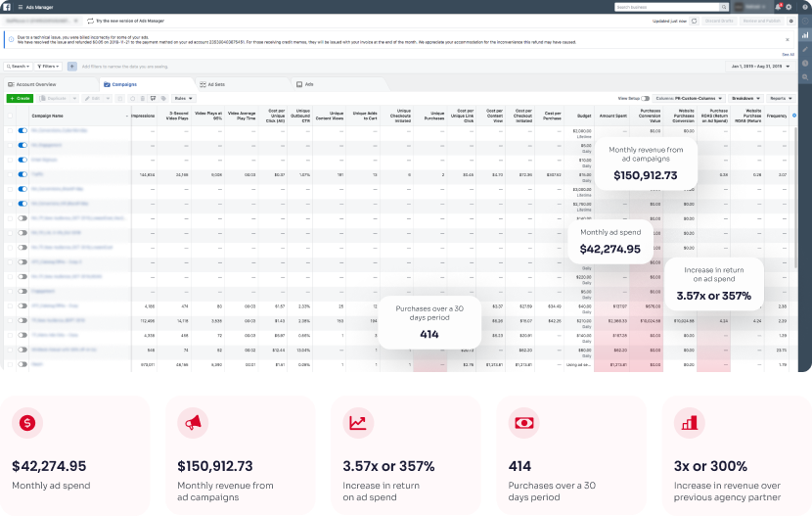
Task: Click the Search business input field
Action: tap(668, 7)
